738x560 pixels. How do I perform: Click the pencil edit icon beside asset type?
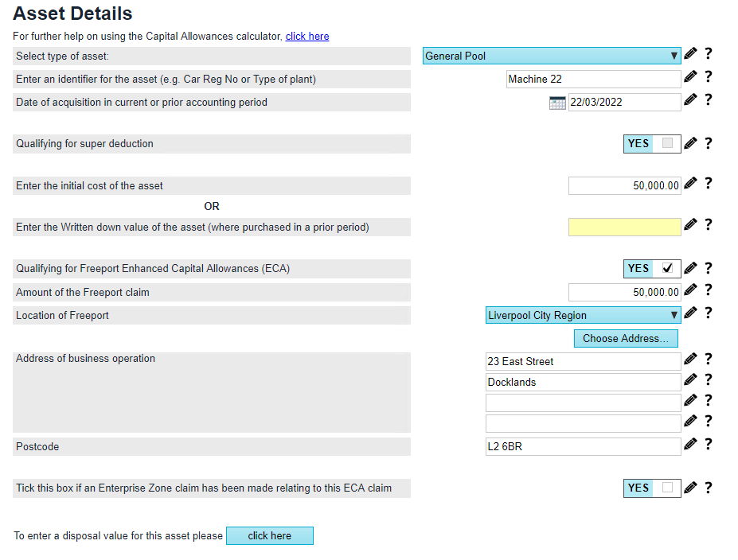(689, 52)
